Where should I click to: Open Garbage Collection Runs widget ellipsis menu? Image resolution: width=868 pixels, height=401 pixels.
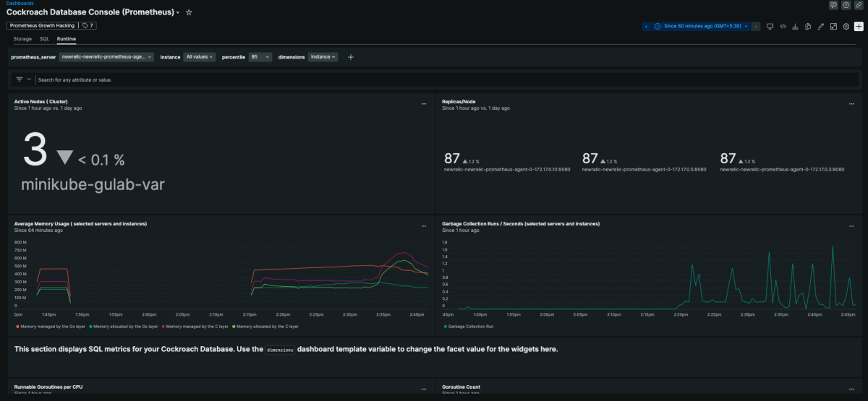(851, 227)
